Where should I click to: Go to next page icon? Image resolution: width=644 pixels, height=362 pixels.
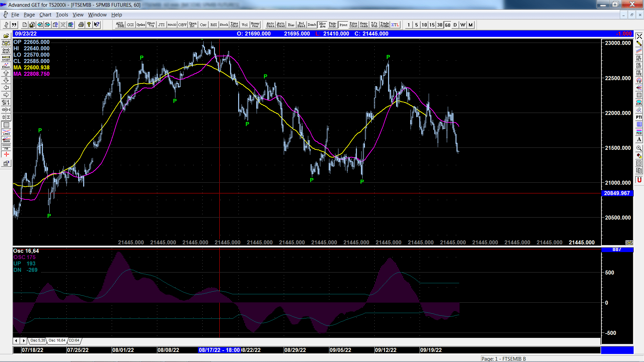click(x=48, y=25)
